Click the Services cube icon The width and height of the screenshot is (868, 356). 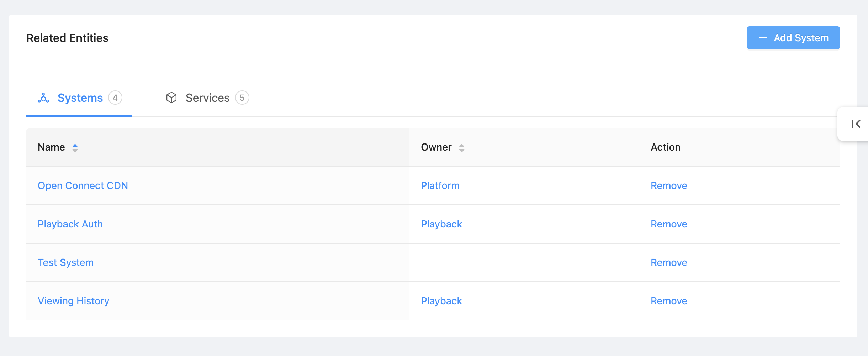[171, 98]
